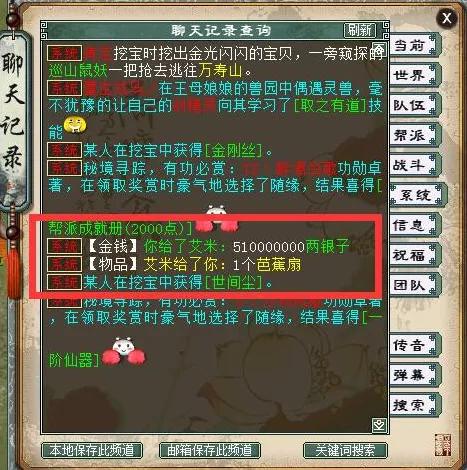Select the 弹幕 tab
Image resolution: width=467 pixels, height=470 pixels.
point(413,375)
